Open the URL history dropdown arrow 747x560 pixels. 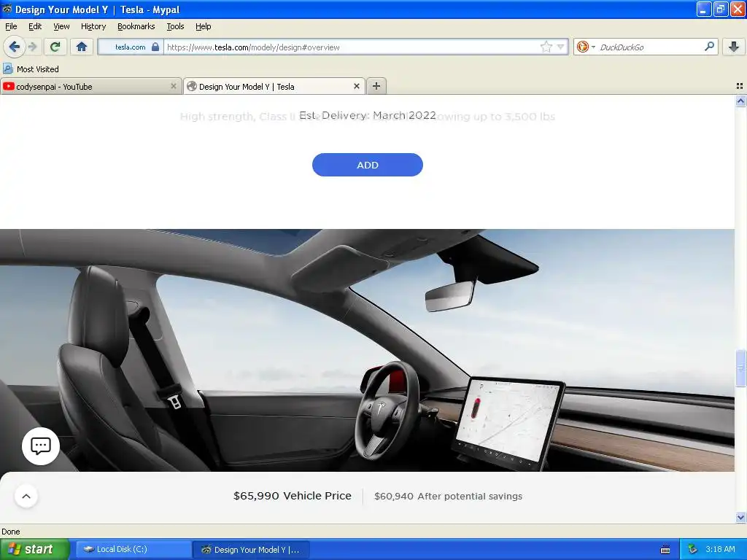(560, 47)
